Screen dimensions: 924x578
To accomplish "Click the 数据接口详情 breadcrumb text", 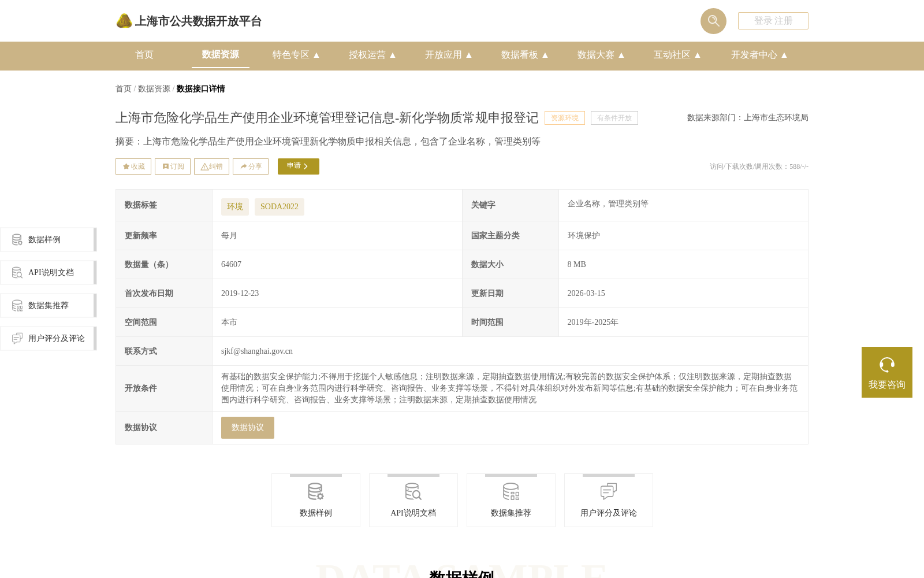I will [x=201, y=89].
